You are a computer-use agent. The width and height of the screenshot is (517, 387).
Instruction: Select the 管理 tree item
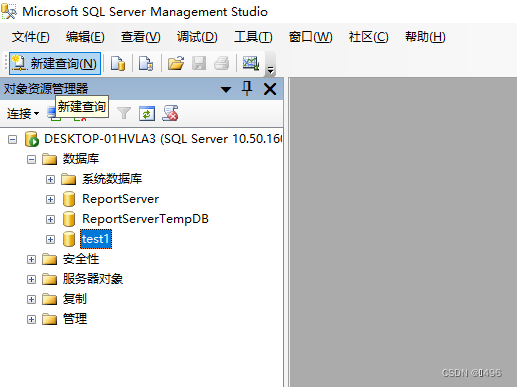(x=75, y=319)
